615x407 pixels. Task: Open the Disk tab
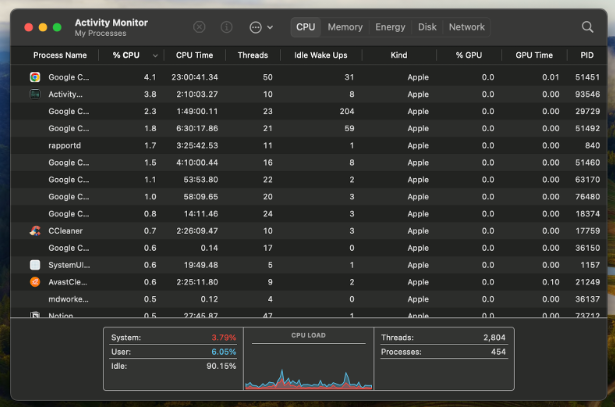tap(427, 27)
